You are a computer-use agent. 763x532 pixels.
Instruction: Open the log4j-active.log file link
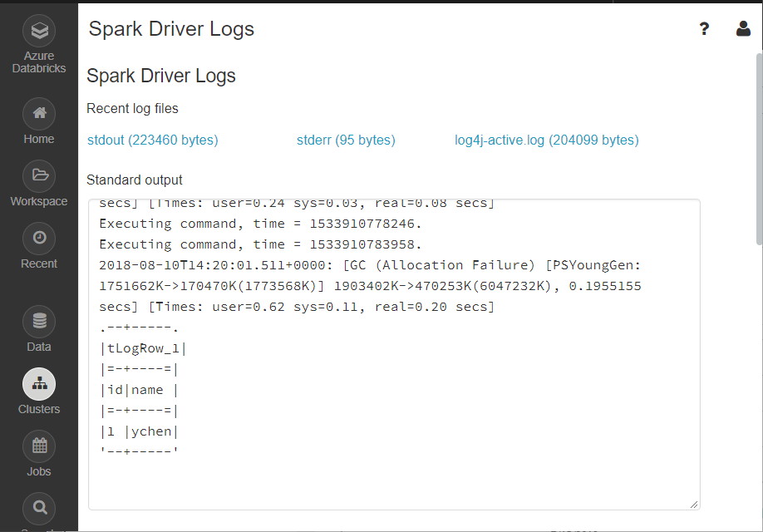pos(546,140)
